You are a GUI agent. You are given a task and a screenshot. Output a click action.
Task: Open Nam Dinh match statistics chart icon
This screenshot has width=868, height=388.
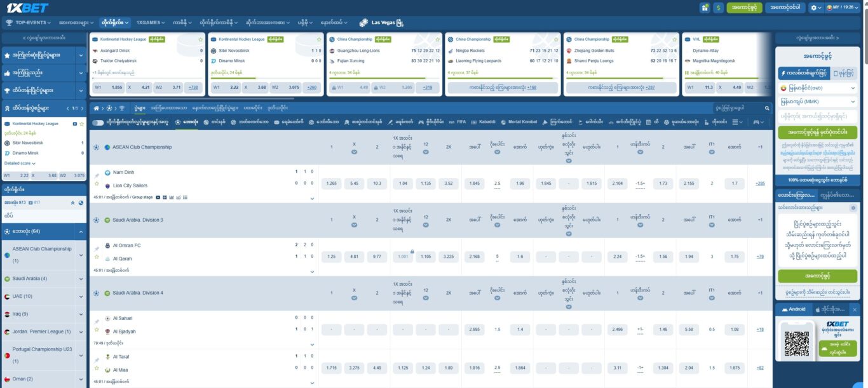172,197
